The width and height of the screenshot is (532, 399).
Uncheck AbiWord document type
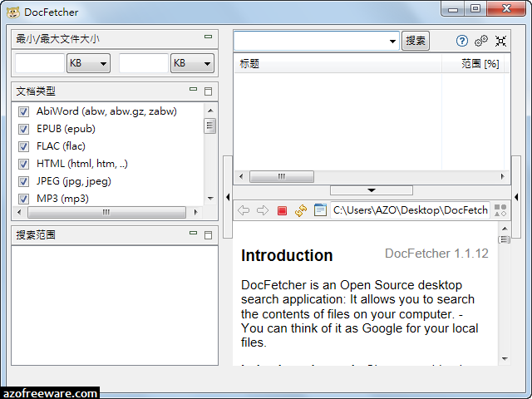[23, 111]
